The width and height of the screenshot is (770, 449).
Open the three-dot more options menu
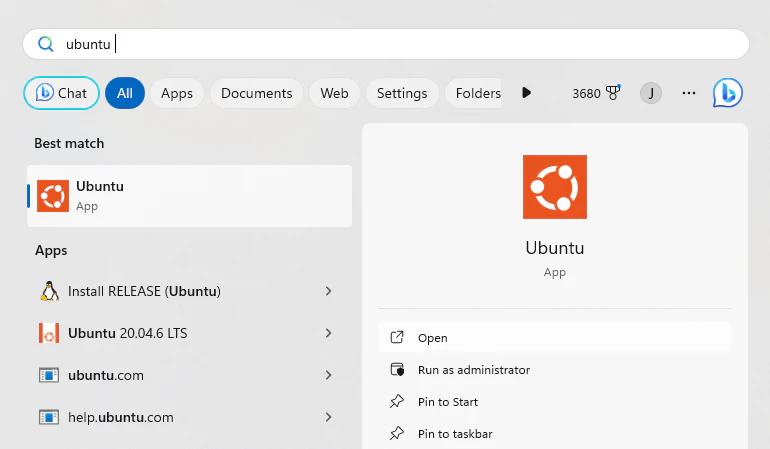tap(689, 93)
